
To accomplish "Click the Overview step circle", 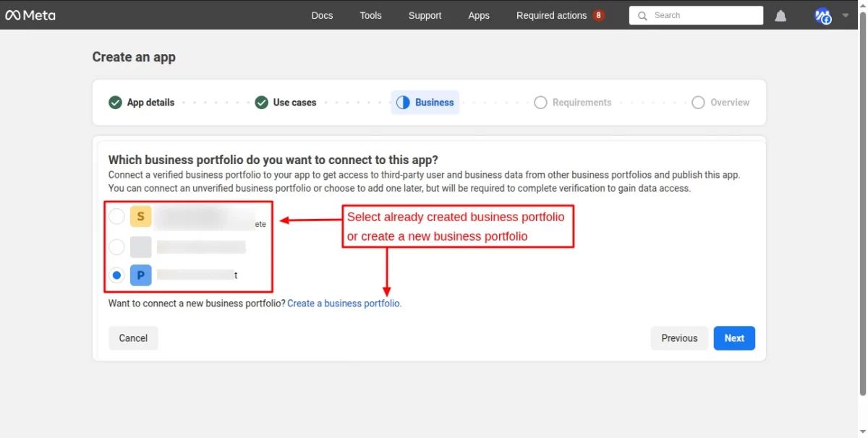I will (698, 102).
